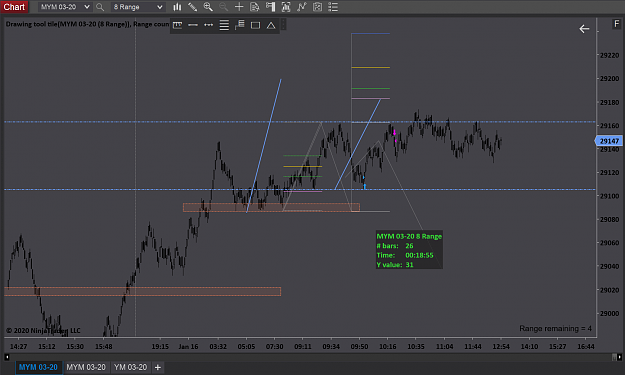Open the properties list icon
The height and width of the screenshot is (375, 625).
point(333,7)
